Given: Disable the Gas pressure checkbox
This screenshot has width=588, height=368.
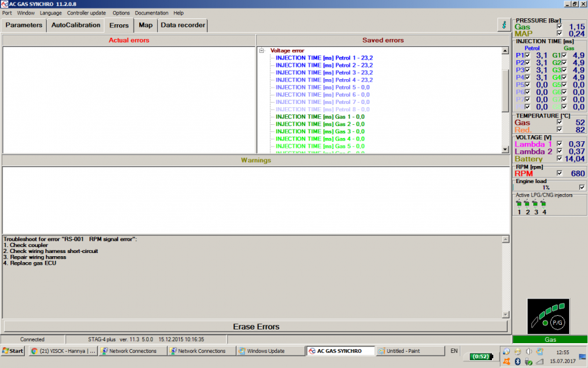Looking at the screenshot, I should click(559, 27).
